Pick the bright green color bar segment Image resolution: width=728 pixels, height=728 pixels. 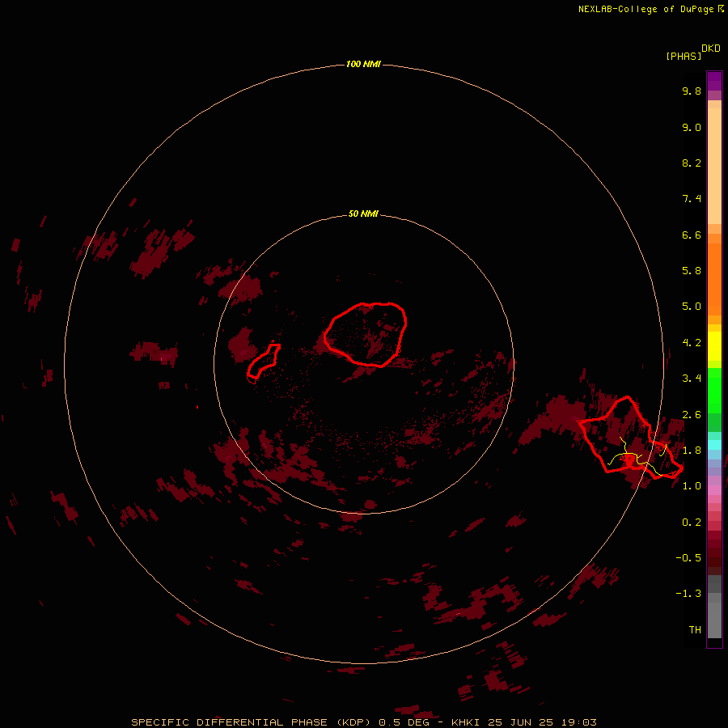pos(714,391)
